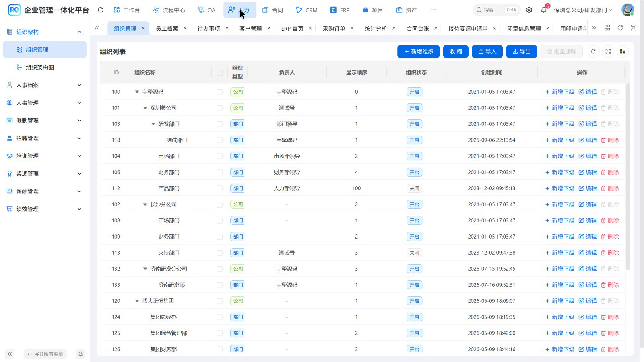Open the notification bell with badge 6
Image resolution: width=644 pixels, height=362 pixels.
click(x=544, y=10)
